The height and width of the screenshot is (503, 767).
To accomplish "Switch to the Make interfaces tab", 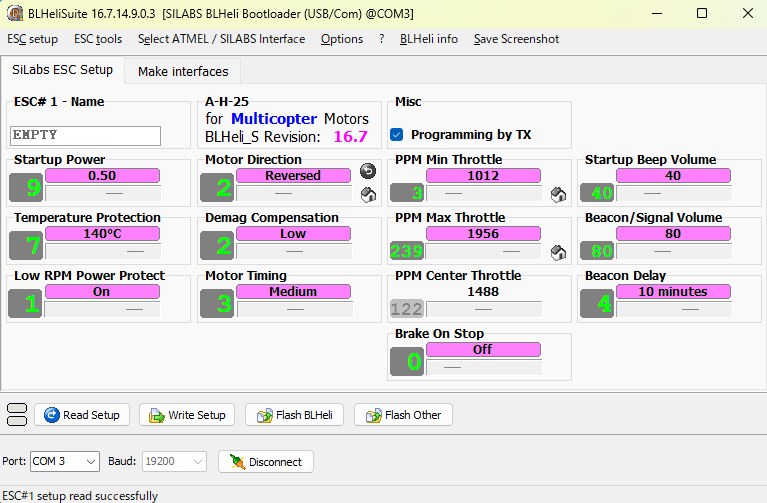I will tap(183, 71).
